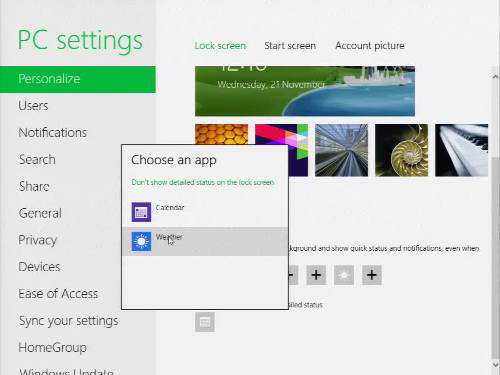This screenshot has width=500, height=375.
Task: Open Windows Update settings
Action: [x=66, y=371]
